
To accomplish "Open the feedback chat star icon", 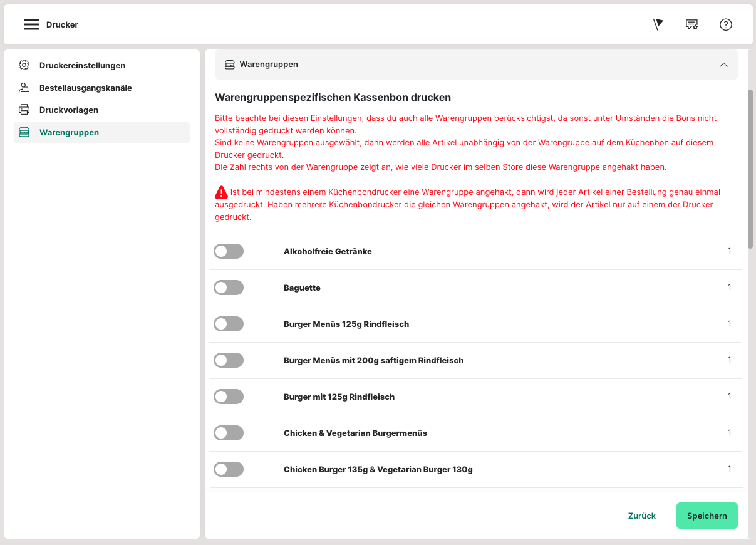I will (x=691, y=24).
